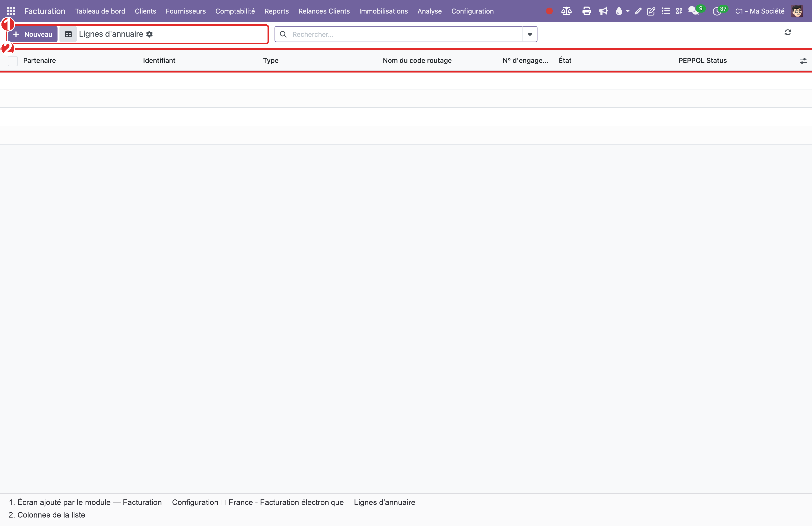
Task: Create a record with Nouveau button
Action: pyautogui.click(x=33, y=34)
